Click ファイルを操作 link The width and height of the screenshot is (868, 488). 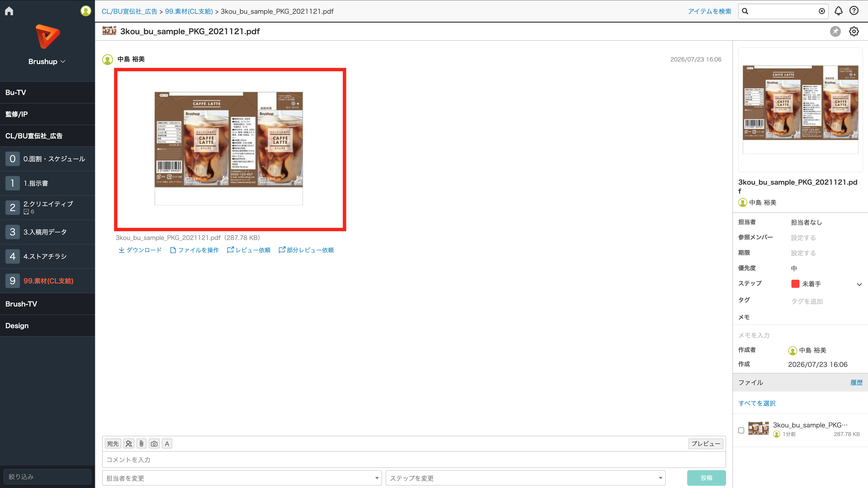tap(195, 250)
